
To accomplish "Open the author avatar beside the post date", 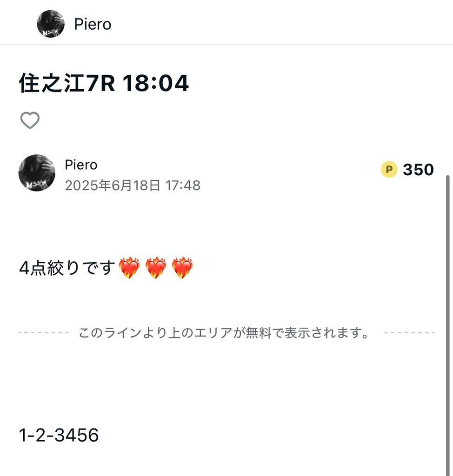I will (x=37, y=173).
